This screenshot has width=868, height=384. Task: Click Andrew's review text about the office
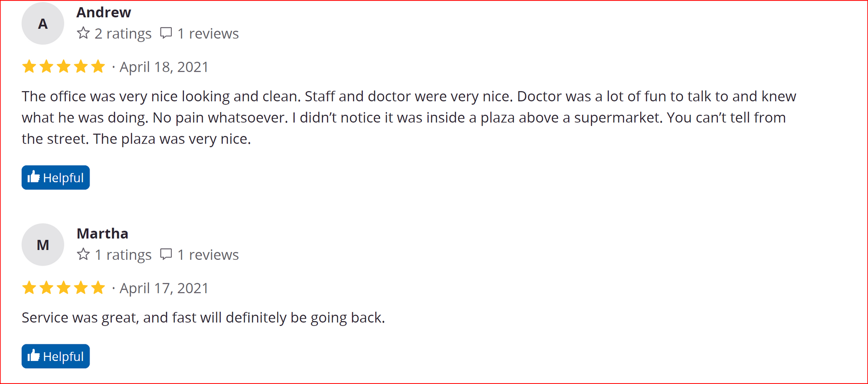click(409, 117)
